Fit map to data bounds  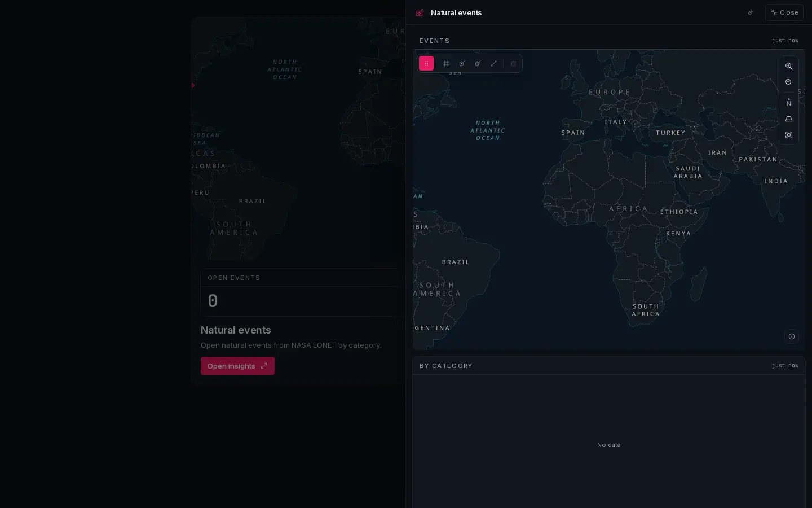(x=789, y=135)
